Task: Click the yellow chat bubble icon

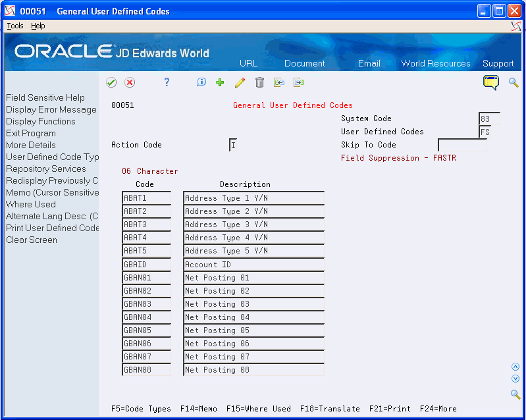Action: point(490,82)
